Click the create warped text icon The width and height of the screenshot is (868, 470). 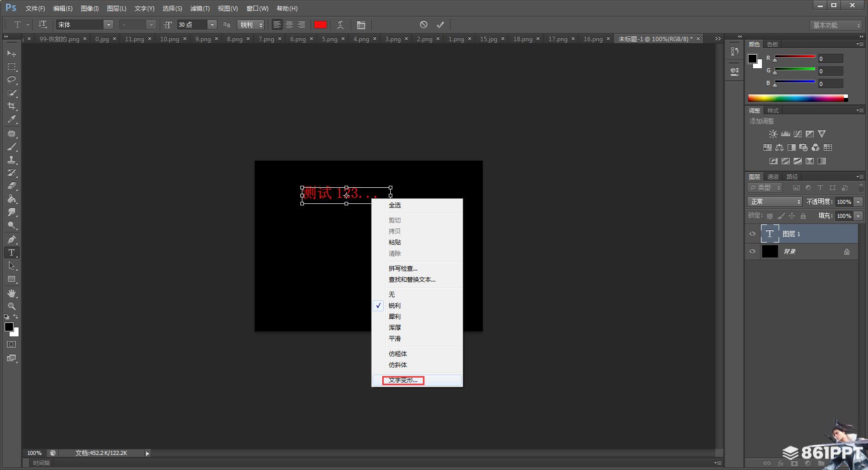[340, 25]
